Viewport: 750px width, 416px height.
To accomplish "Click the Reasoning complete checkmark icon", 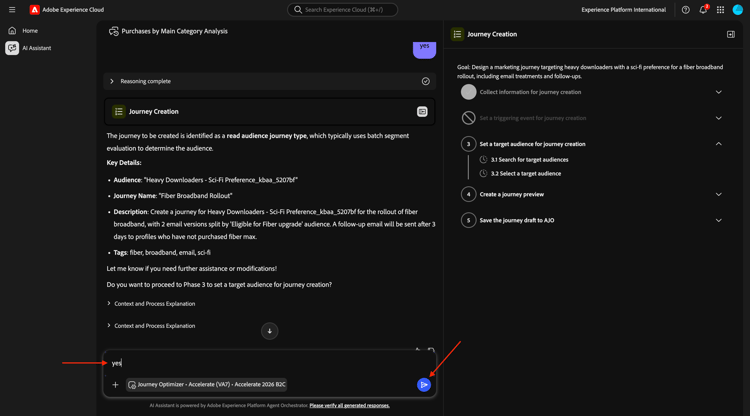I will click(425, 81).
